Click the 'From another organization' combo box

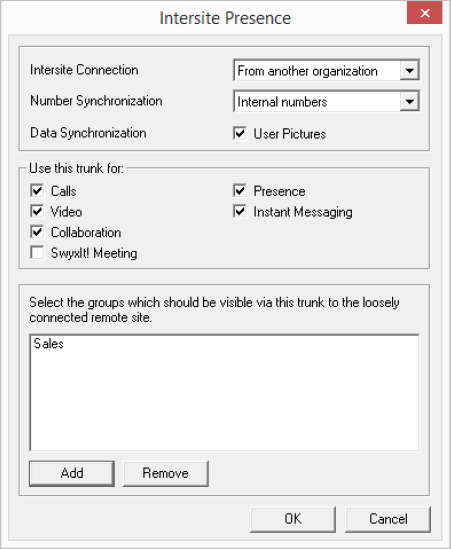[x=326, y=70]
